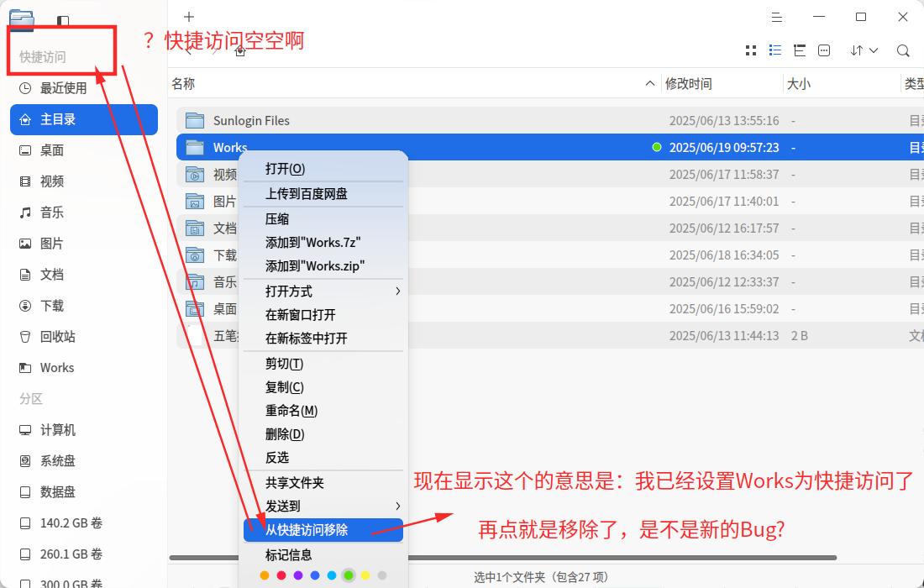This screenshot has width=924, height=588.
Task: Choose 压缩 in the context menu
Action: coord(323,219)
